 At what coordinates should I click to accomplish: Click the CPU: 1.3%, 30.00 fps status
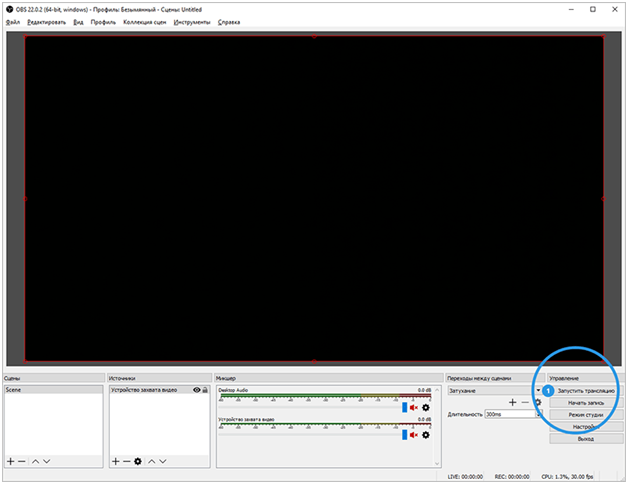pos(567,477)
